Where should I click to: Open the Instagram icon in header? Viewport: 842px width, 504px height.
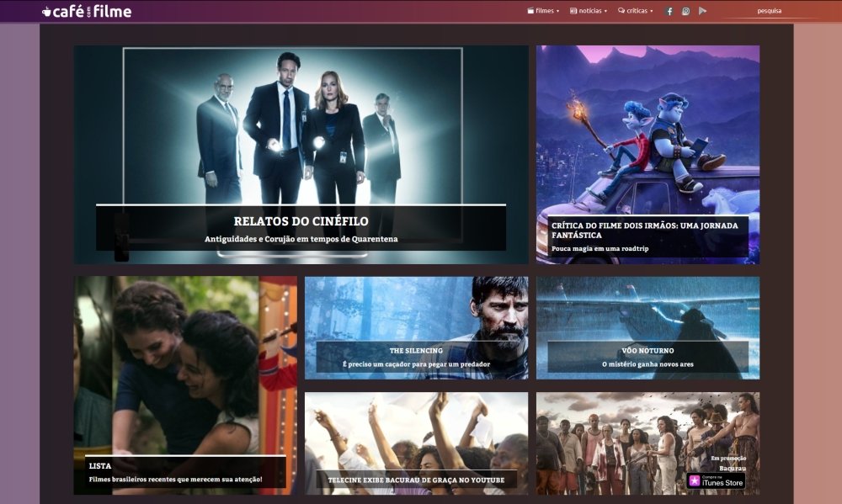(x=685, y=11)
